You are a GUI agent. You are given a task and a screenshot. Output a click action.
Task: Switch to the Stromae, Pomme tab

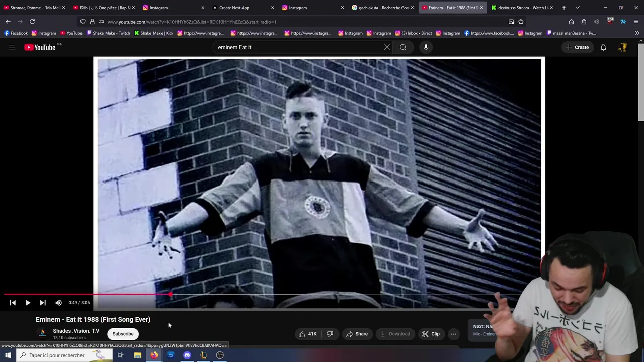pyautogui.click(x=34, y=8)
